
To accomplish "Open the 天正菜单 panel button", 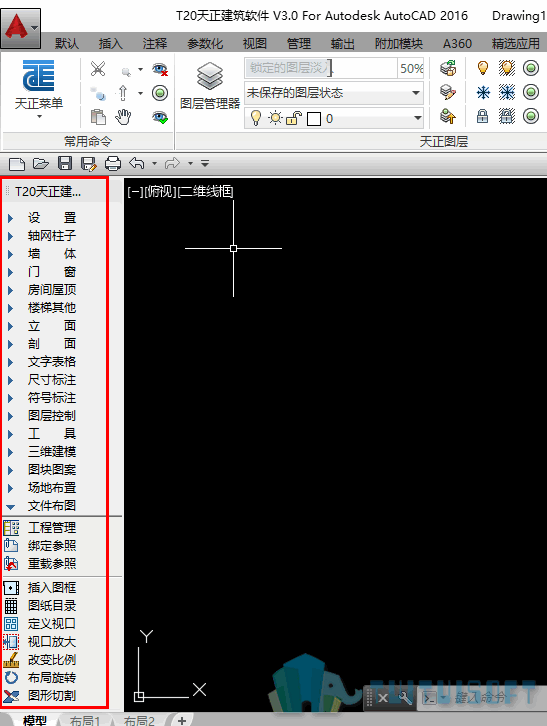I will [39, 88].
